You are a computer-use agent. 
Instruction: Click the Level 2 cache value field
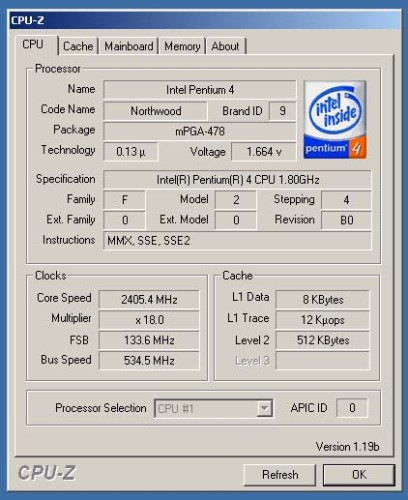click(x=323, y=340)
